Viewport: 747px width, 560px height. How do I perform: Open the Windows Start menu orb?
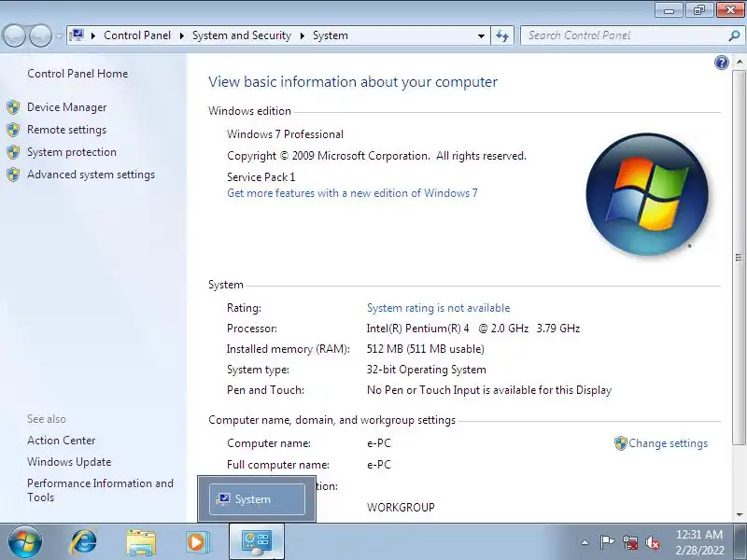click(x=25, y=541)
